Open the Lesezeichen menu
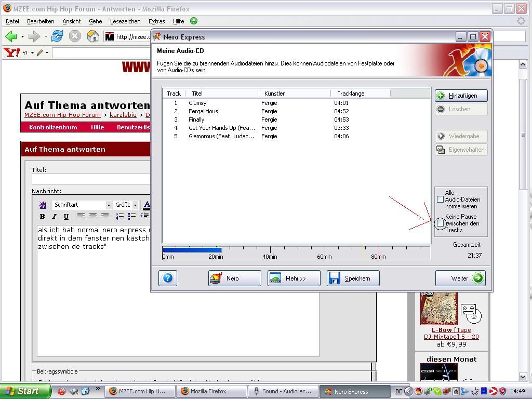This screenshot has height=399, width=532. point(125,21)
